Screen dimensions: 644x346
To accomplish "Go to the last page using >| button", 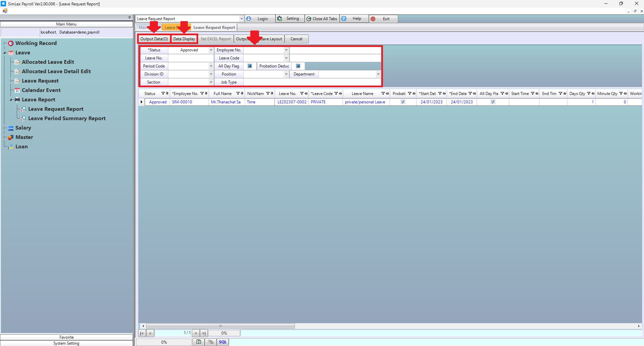I will [x=204, y=333].
